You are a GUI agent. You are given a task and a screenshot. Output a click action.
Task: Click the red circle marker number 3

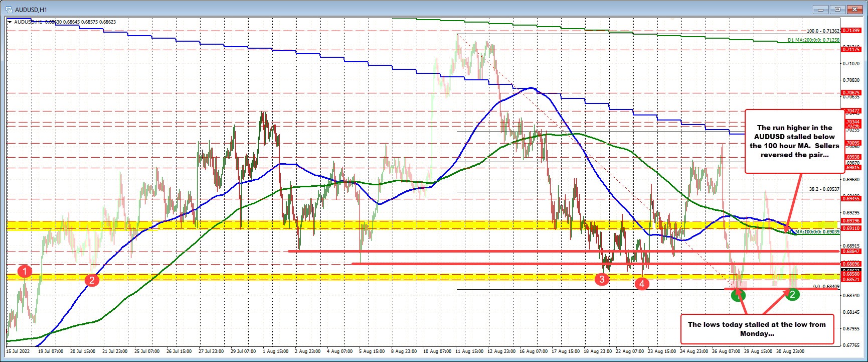coord(602,279)
